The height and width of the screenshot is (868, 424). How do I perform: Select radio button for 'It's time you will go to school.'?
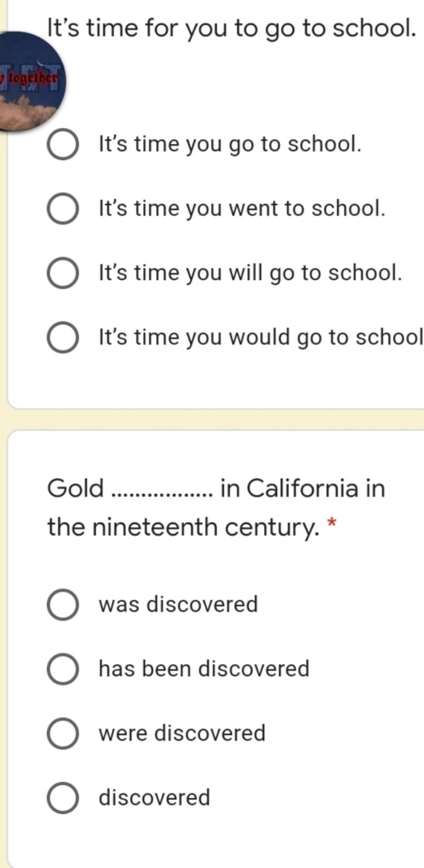pos(63,273)
